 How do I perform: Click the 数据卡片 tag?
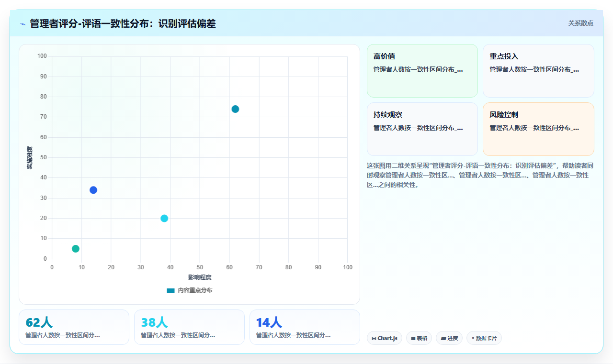[484, 338]
